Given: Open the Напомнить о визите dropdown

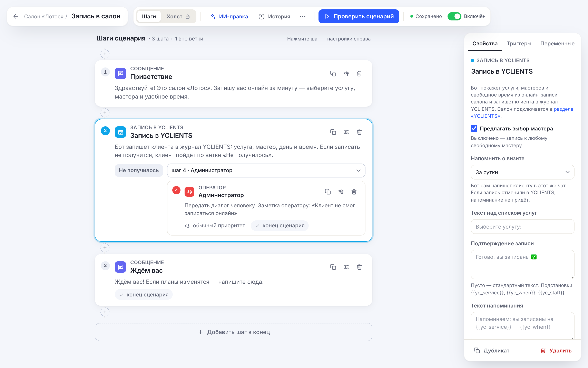Looking at the screenshot, I should (x=522, y=172).
